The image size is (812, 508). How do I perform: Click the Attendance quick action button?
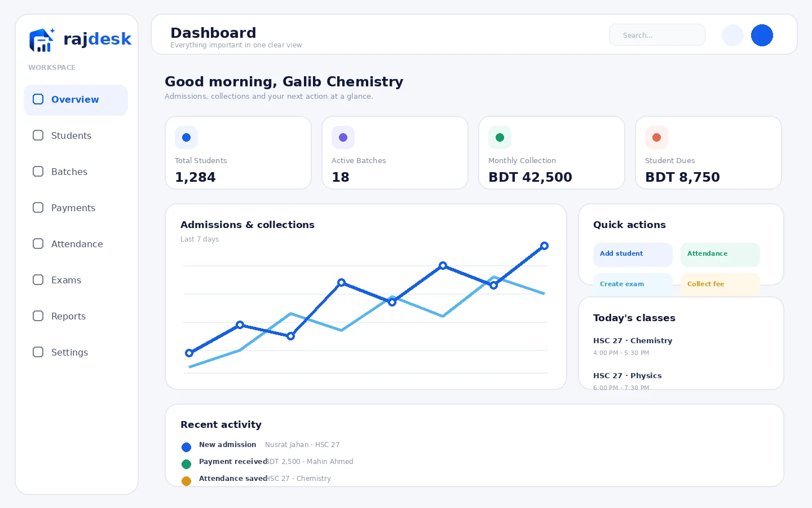coord(720,255)
